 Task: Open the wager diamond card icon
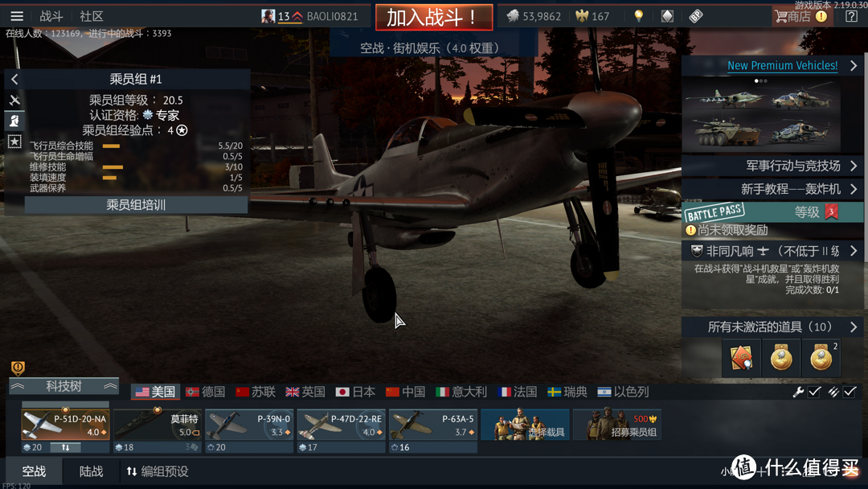tap(667, 16)
